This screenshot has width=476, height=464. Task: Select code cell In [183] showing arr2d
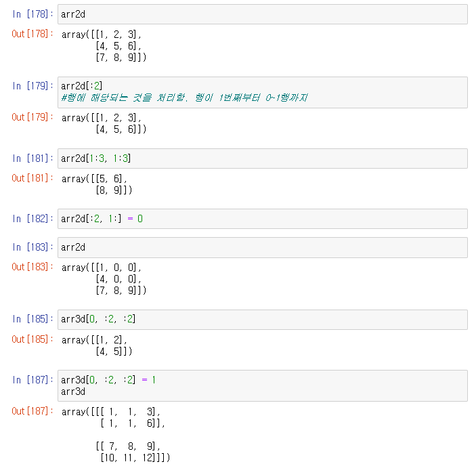pos(263,247)
